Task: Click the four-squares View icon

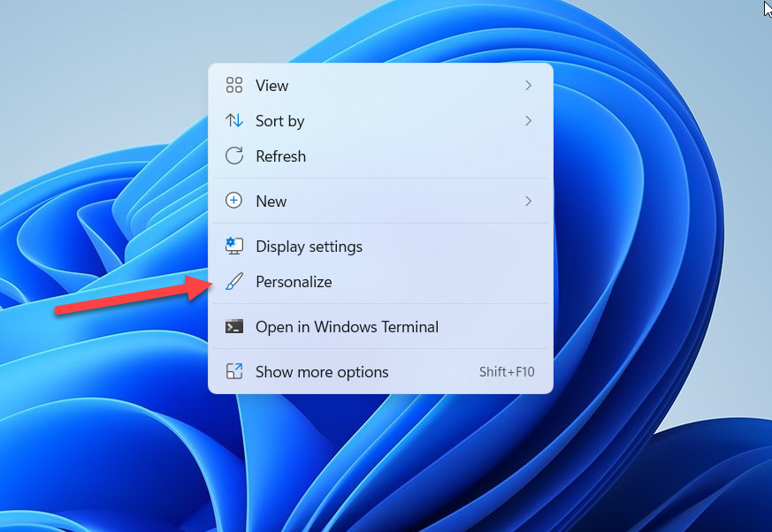Action: [234, 86]
